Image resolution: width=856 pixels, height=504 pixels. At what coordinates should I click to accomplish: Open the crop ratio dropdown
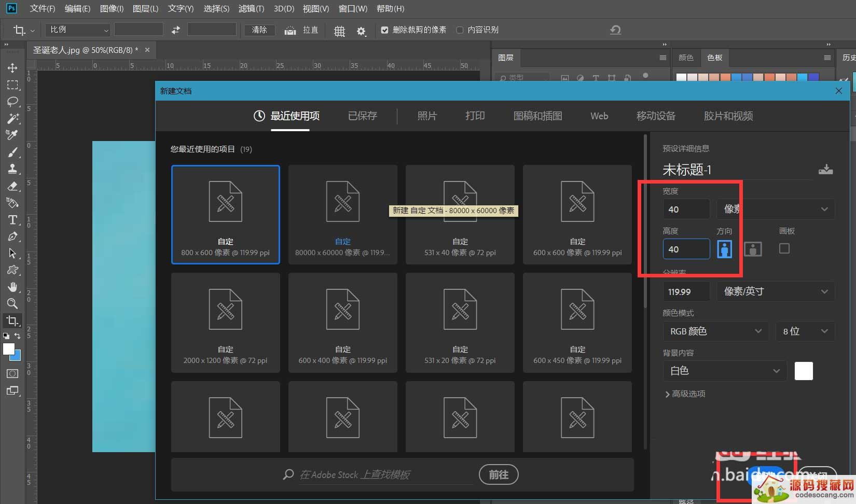[78, 30]
